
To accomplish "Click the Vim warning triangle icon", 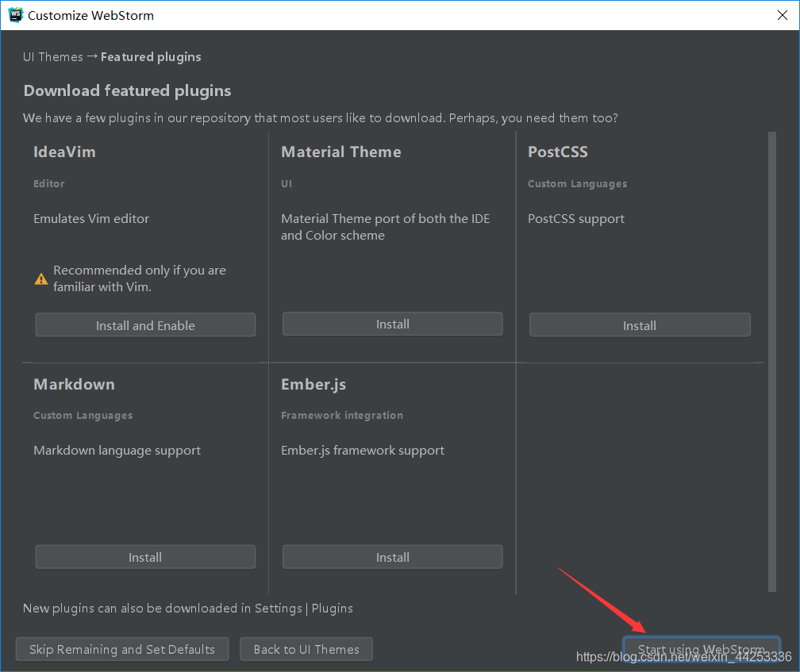I will pos(41,279).
